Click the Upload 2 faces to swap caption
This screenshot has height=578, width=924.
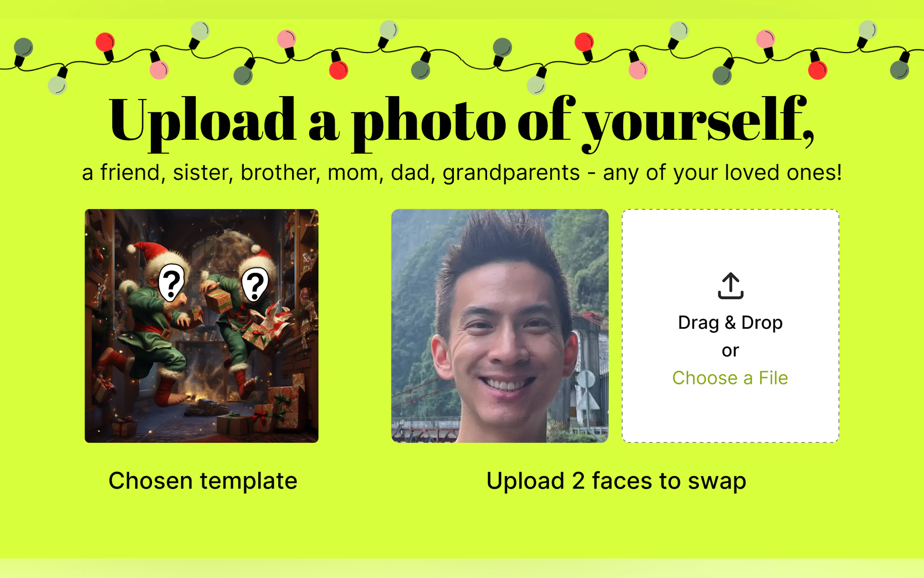(x=616, y=480)
